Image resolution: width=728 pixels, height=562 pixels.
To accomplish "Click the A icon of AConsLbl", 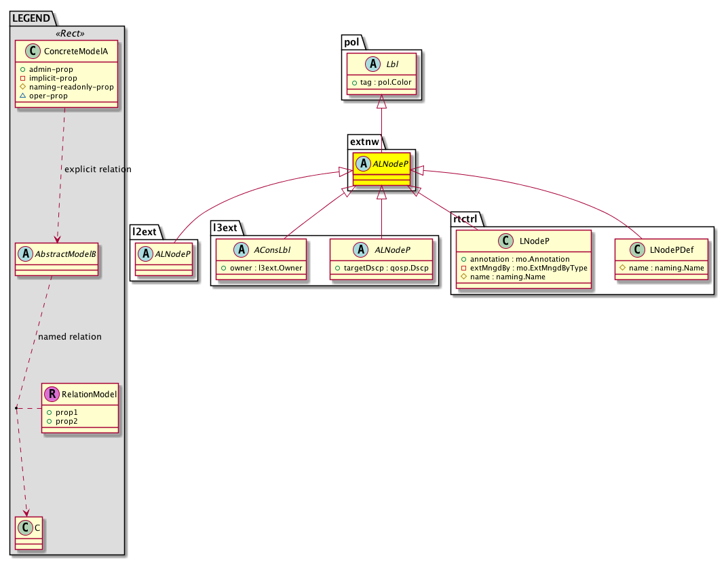I will pos(227,249).
